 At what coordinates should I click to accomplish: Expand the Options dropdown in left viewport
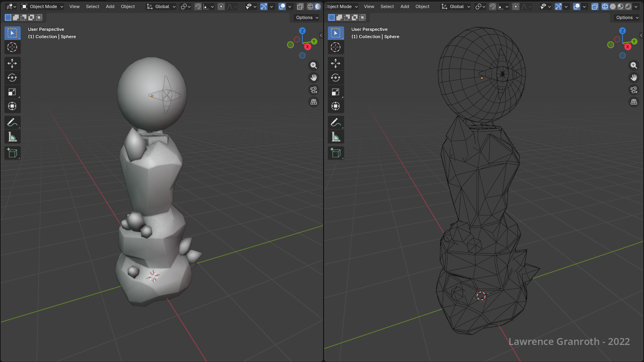click(x=307, y=17)
